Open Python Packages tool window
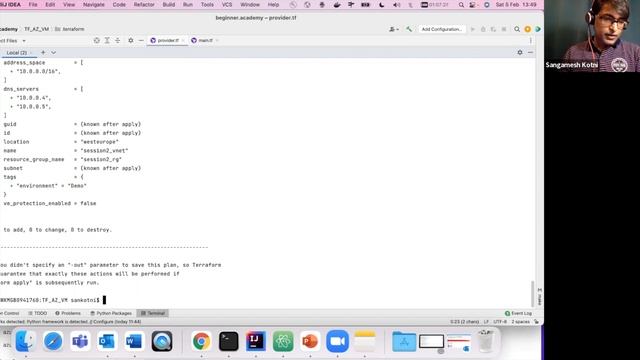The width and height of the screenshot is (640, 360). point(111,313)
